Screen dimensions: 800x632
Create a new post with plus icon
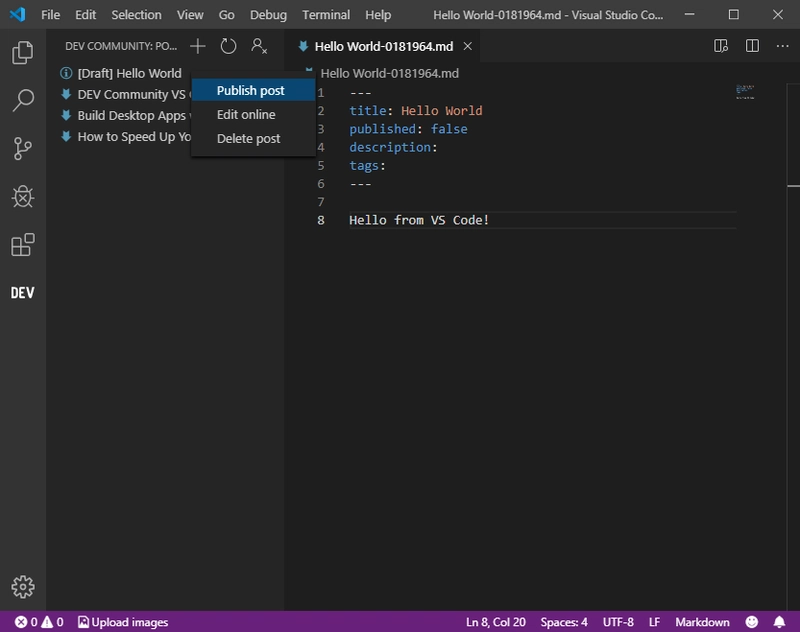click(197, 46)
